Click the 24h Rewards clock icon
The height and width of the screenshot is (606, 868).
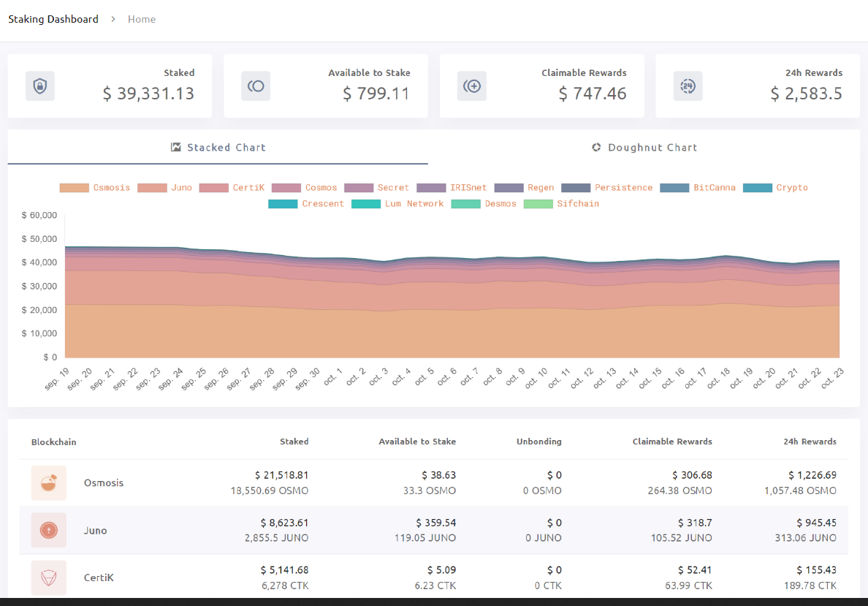click(x=688, y=86)
